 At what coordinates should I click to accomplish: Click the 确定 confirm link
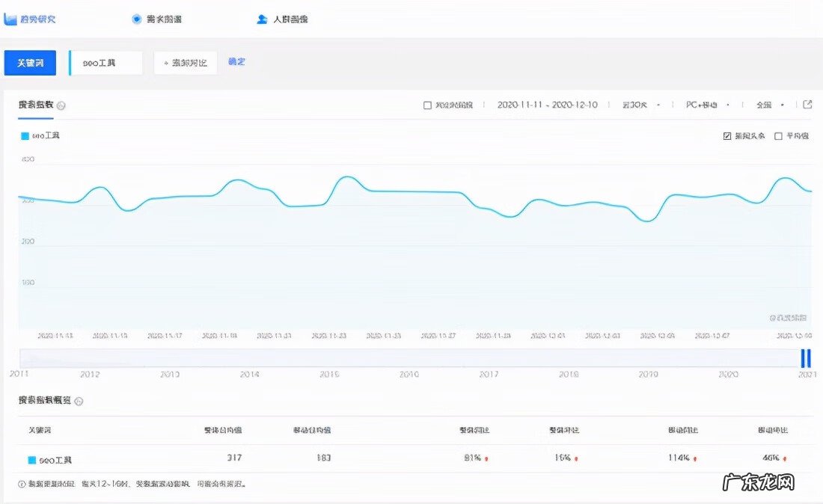point(236,61)
